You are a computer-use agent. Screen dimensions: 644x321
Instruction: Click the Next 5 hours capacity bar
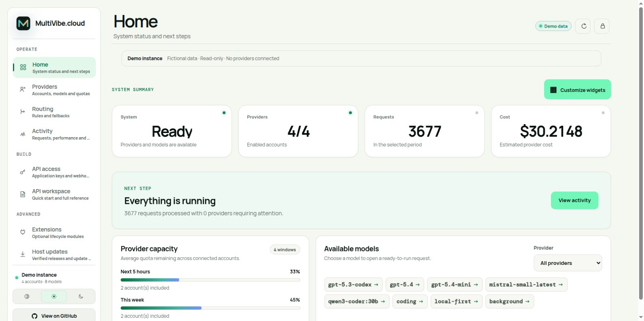[210, 280]
